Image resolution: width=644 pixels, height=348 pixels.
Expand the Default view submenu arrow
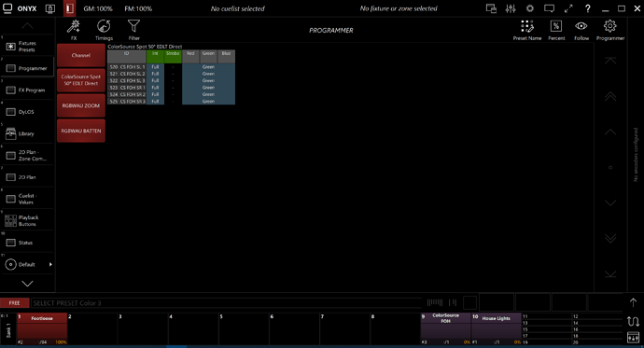(x=50, y=265)
